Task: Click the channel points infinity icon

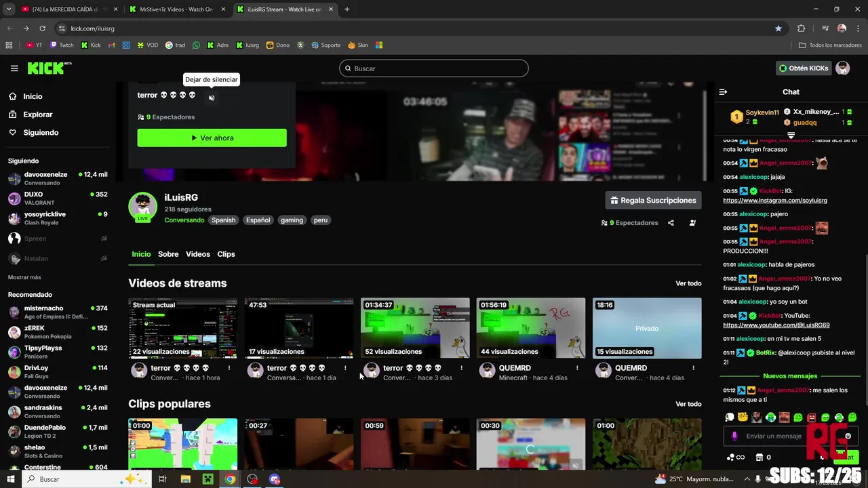Action: coord(736,457)
